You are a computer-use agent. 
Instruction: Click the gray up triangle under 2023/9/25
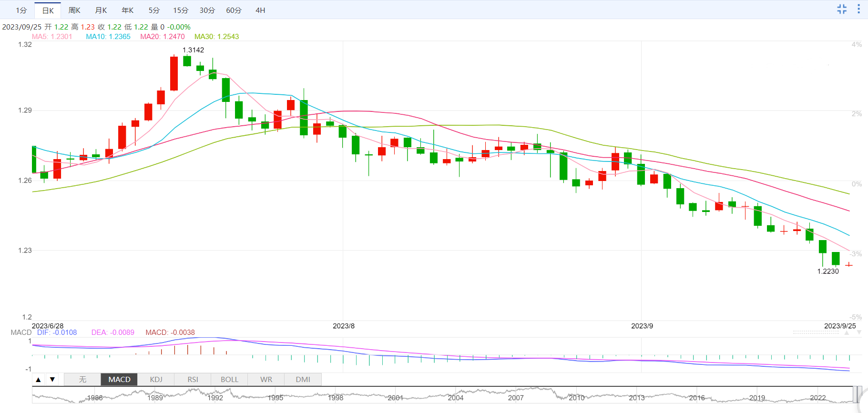847,333
